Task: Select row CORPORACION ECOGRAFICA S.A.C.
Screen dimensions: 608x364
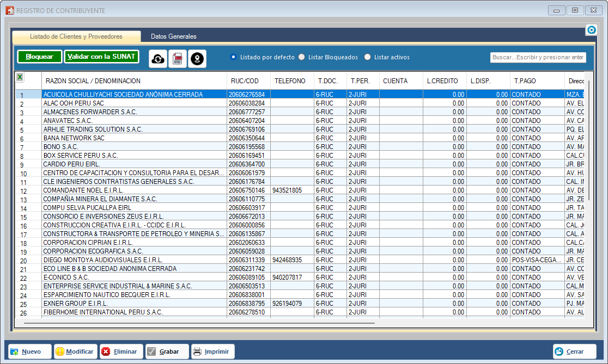Action: [300, 251]
